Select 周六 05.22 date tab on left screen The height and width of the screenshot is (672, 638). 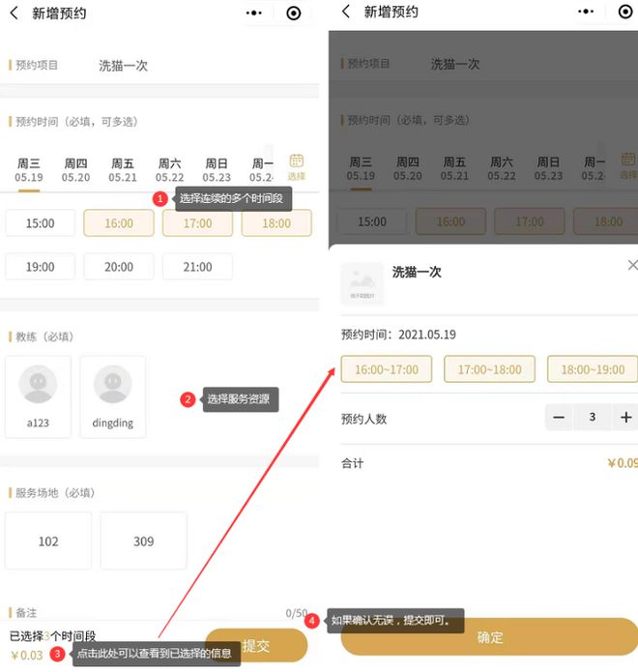coord(170,170)
